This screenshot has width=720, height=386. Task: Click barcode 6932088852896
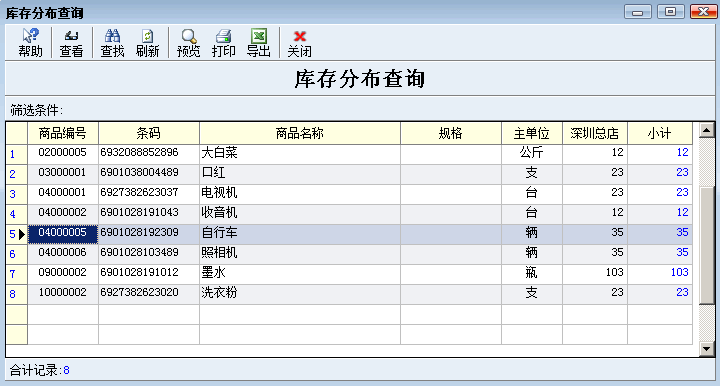pos(139,152)
